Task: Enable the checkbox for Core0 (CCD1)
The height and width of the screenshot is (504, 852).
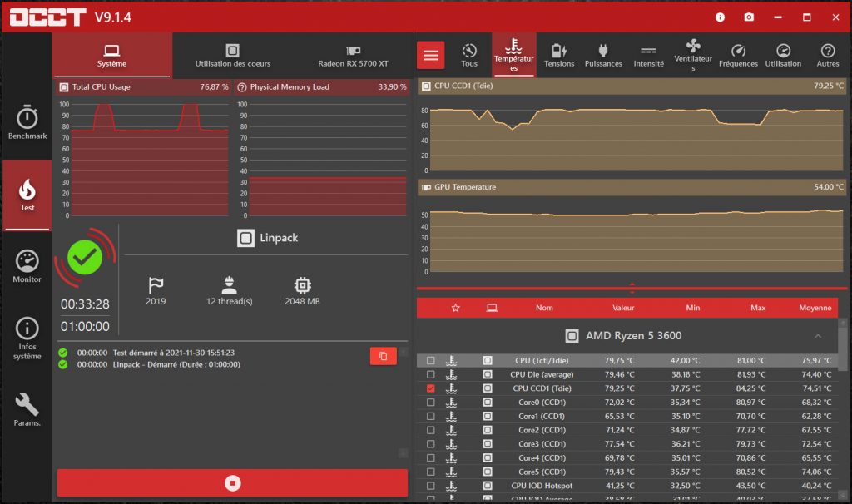Action: [431, 402]
